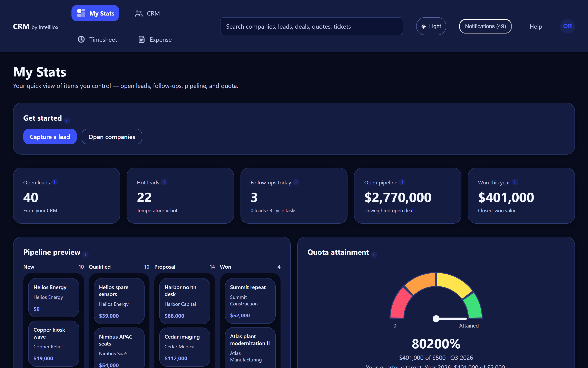The height and width of the screenshot is (368, 588).
Task: Go to the Timesheet tab
Action: tap(97, 39)
